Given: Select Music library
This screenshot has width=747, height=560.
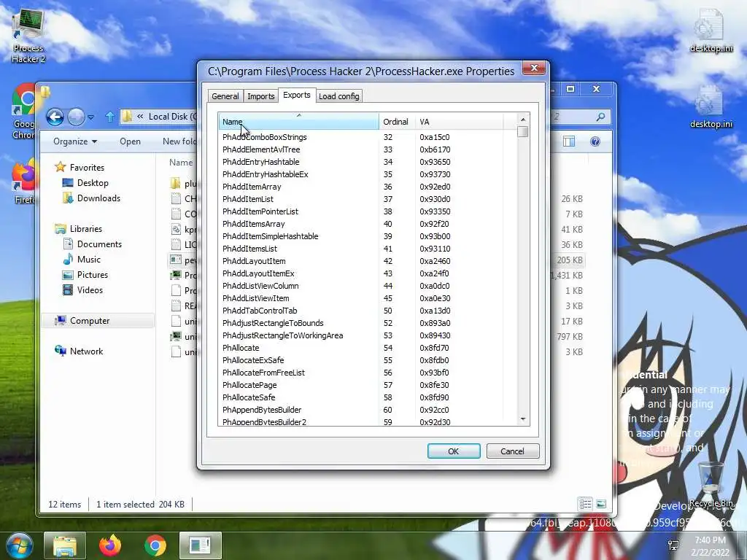Looking at the screenshot, I should click(x=88, y=259).
